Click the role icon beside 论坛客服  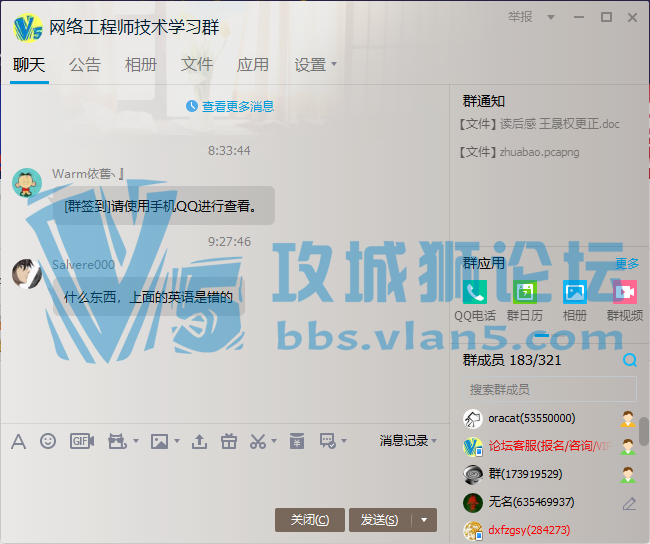tap(628, 447)
